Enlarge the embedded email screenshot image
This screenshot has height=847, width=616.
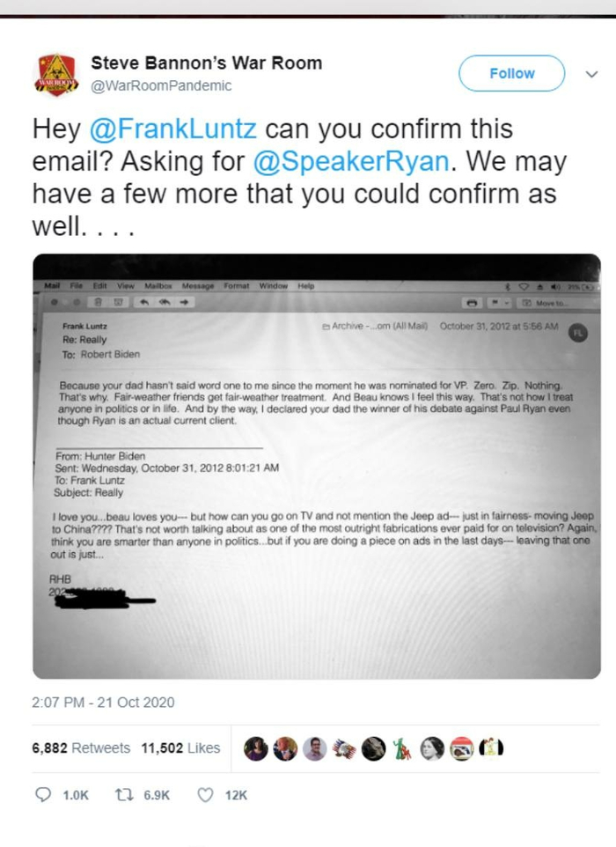coord(316,467)
